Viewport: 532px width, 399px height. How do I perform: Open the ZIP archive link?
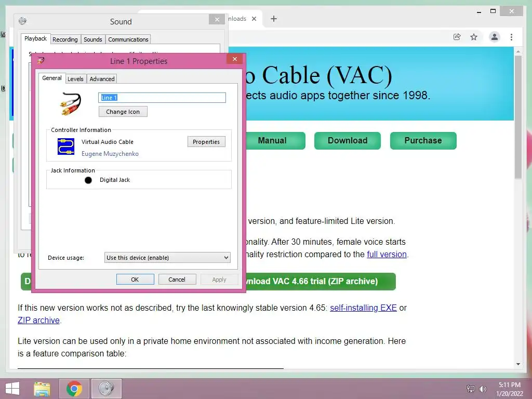coord(38,320)
